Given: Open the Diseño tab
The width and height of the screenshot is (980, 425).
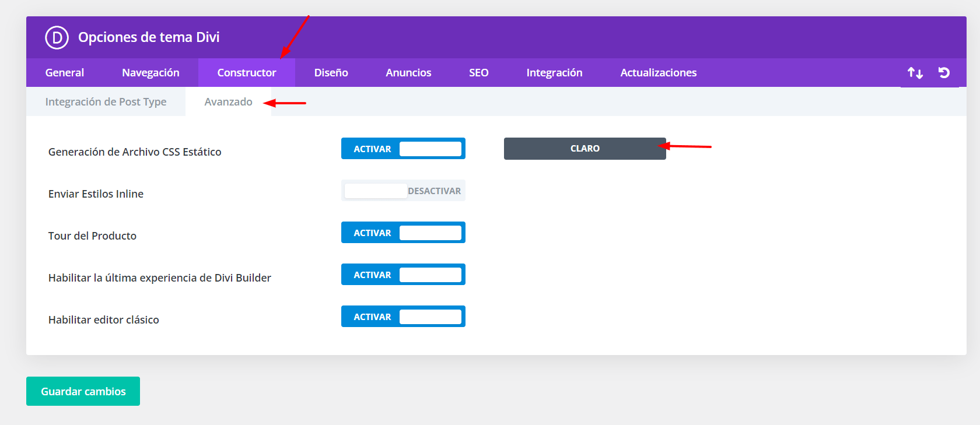Looking at the screenshot, I should click(x=331, y=73).
